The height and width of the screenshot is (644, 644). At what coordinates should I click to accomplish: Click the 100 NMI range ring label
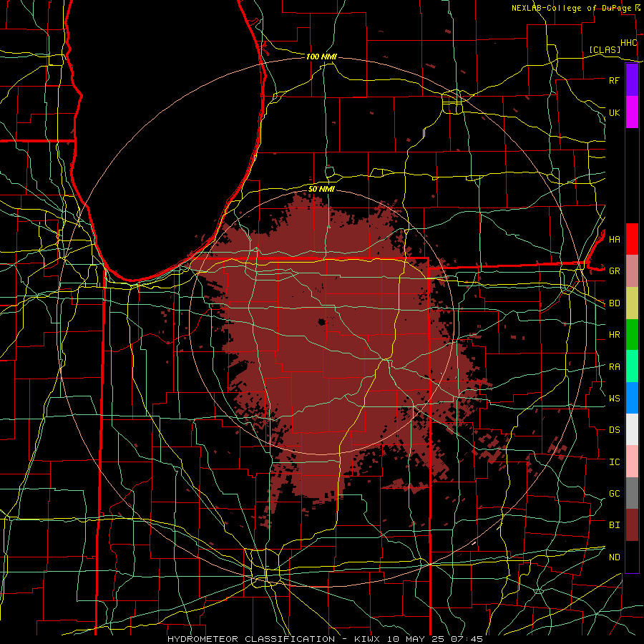tap(321, 57)
